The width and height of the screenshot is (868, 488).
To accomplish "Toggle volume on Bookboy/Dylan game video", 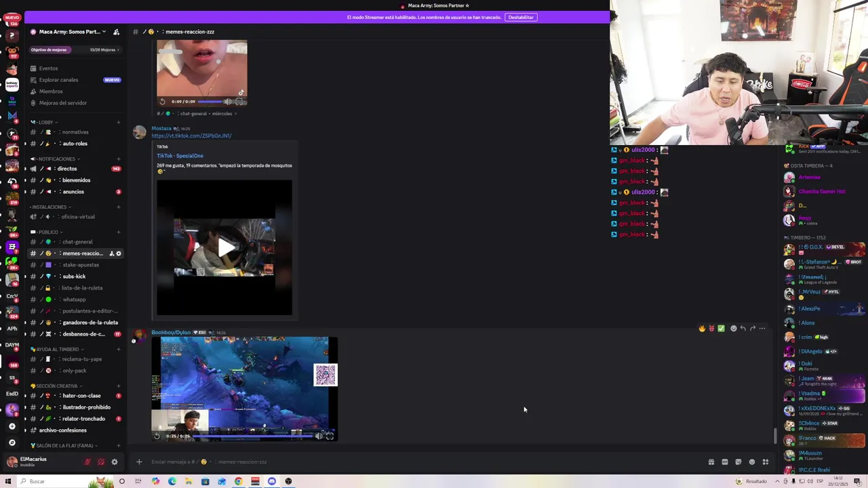I will point(319,436).
